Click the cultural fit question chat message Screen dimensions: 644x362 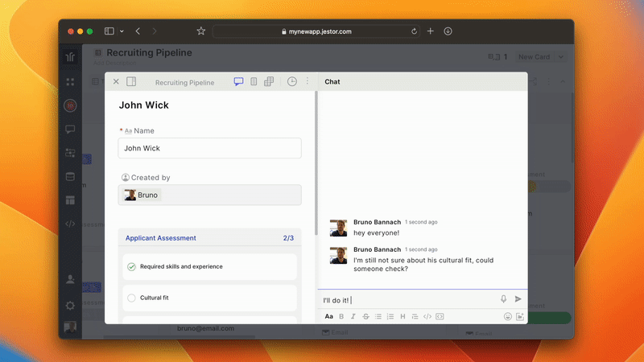coord(423,265)
